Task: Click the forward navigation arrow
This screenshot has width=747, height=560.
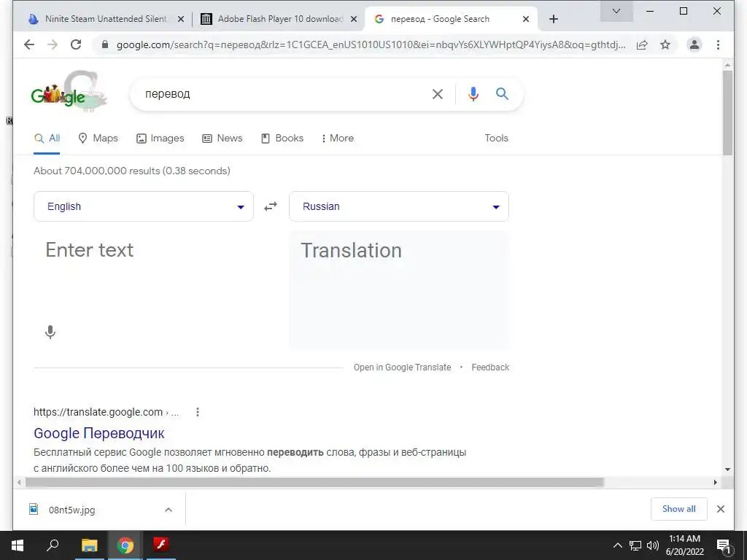Action: click(53, 44)
